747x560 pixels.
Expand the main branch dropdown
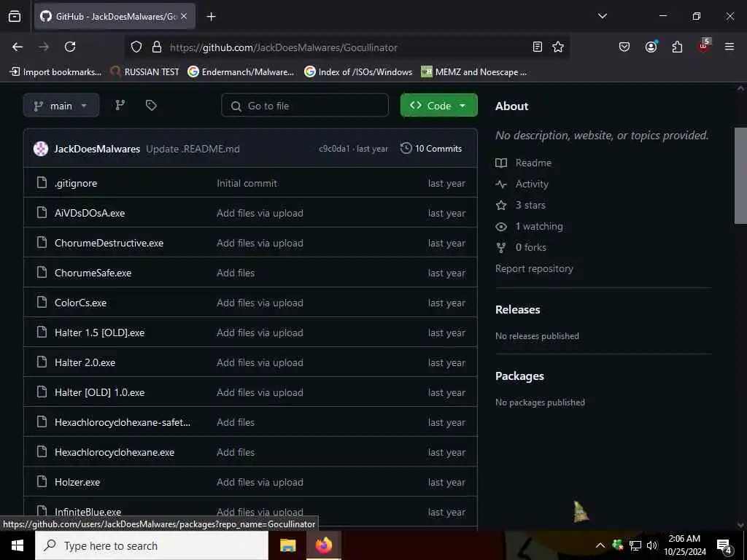pyautogui.click(x=61, y=105)
